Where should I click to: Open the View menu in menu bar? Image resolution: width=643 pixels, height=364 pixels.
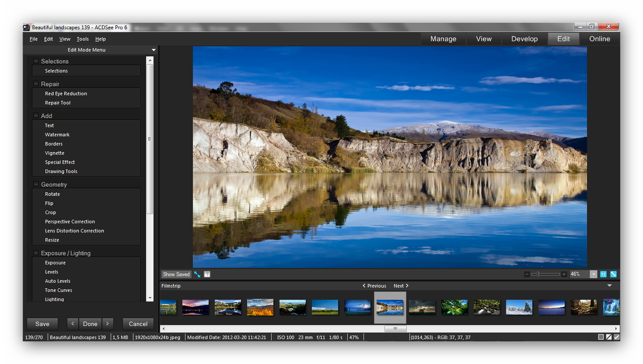65,39
